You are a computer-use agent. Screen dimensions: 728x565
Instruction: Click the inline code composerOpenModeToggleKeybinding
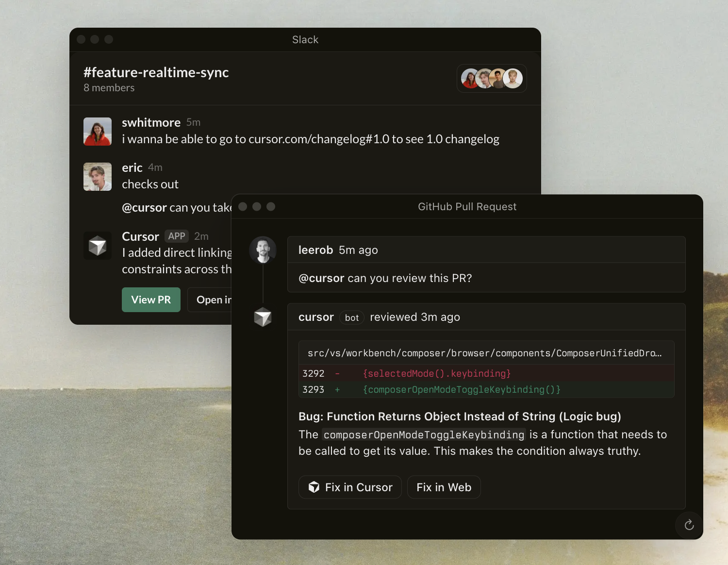coord(424,434)
